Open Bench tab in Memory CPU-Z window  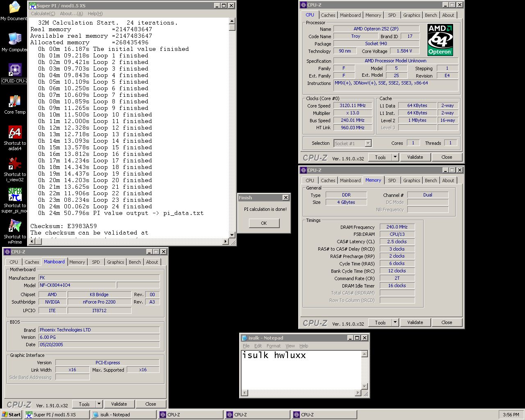(x=431, y=180)
